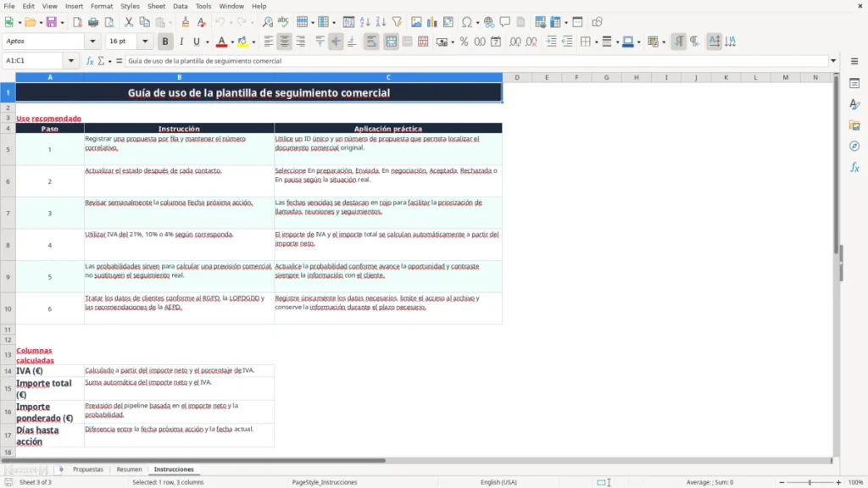The image size is (868, 488).
Task: Click the Increase indent icon
Action: tap(551, 42)
